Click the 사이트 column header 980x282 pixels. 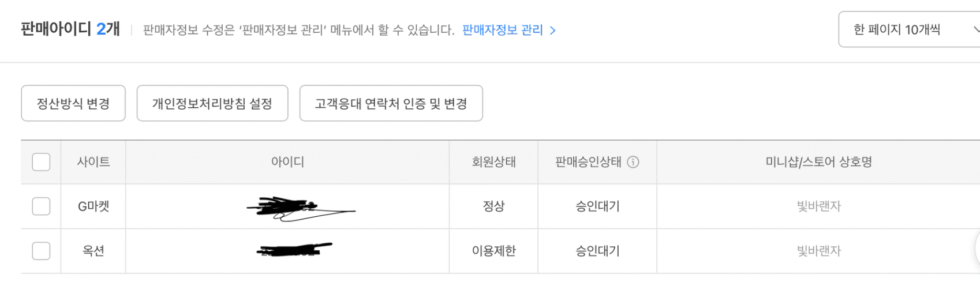(93, 162)
